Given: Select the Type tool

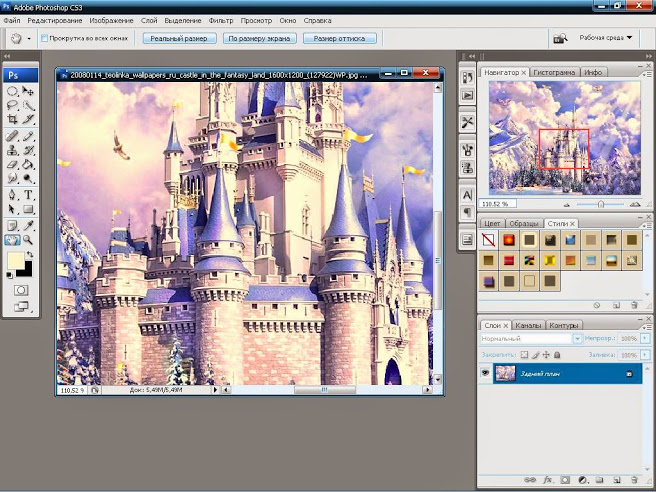Looking at the screenshot, I should coord(28,195).
